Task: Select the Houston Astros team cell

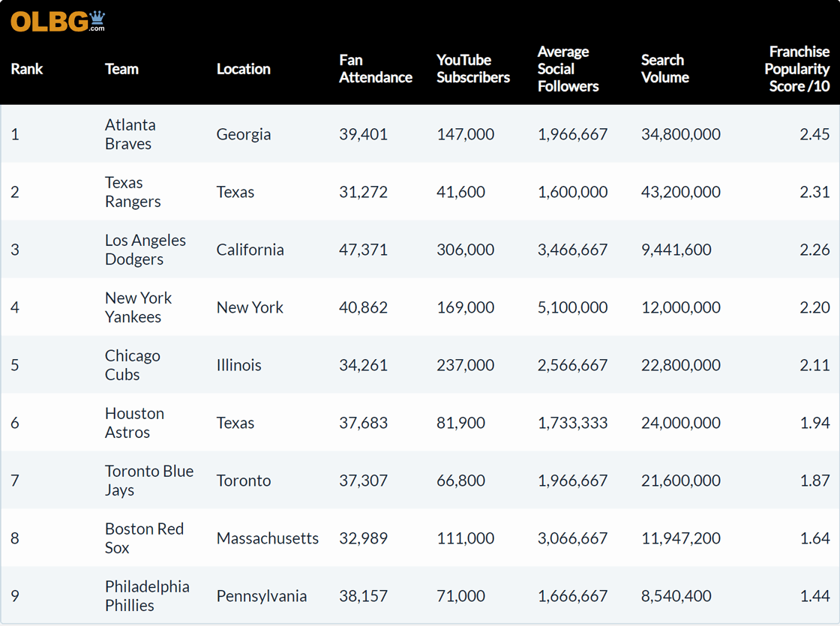Action: tap(134, 423)
